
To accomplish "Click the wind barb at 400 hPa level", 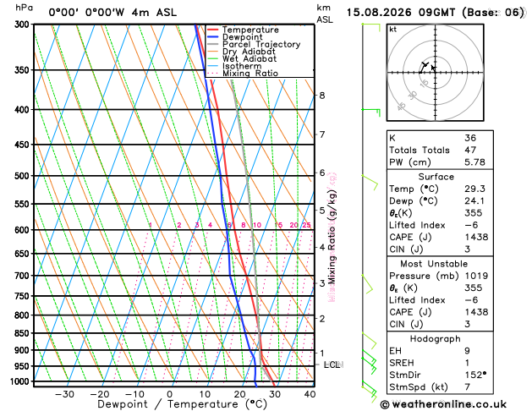I will coord(371,112).
